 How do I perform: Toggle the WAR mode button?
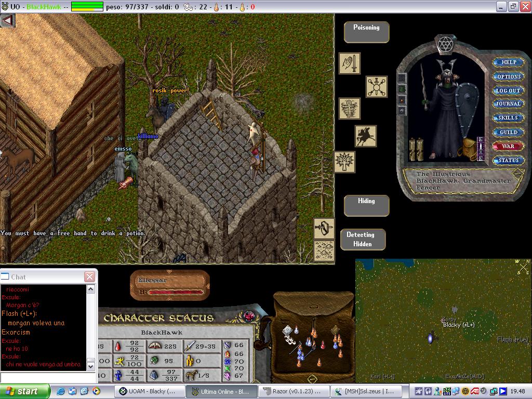[x=508, y=146]
